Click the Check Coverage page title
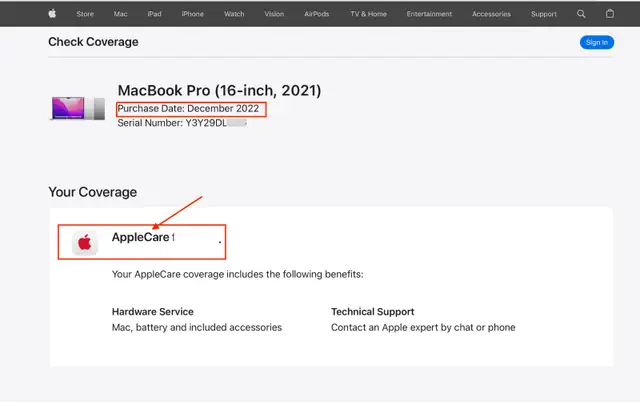Image resolution: width=640 pixels, height=406 pixels. 93,42
